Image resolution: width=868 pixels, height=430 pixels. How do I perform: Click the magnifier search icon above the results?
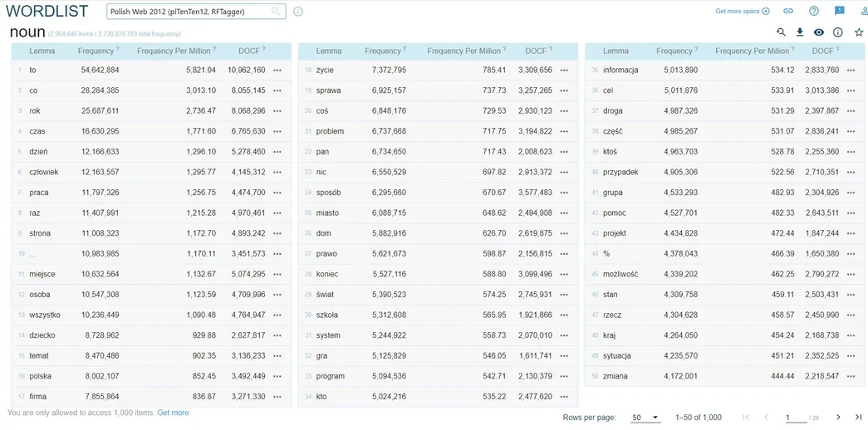point(781,32)
